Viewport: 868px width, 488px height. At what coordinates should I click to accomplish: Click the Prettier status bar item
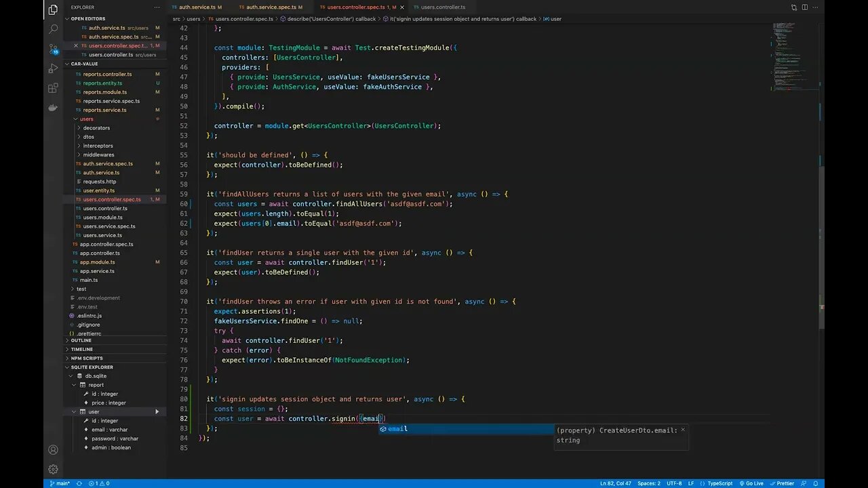783,483
